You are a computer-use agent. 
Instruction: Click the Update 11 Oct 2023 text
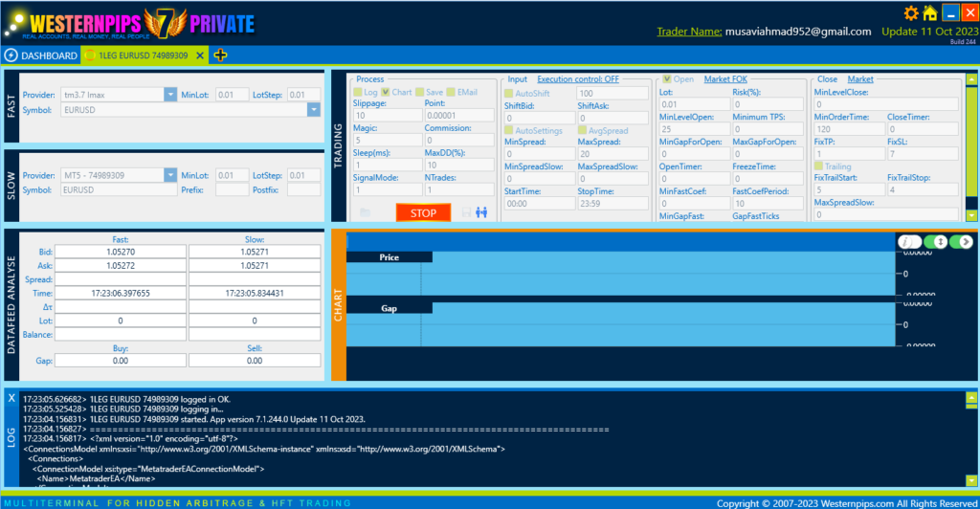pos(930,32)
